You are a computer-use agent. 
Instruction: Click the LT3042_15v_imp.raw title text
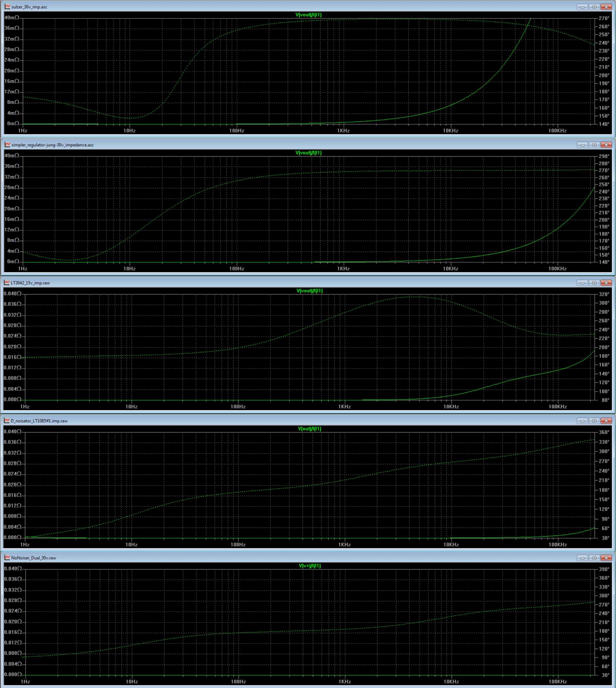(x=30, y=283)
